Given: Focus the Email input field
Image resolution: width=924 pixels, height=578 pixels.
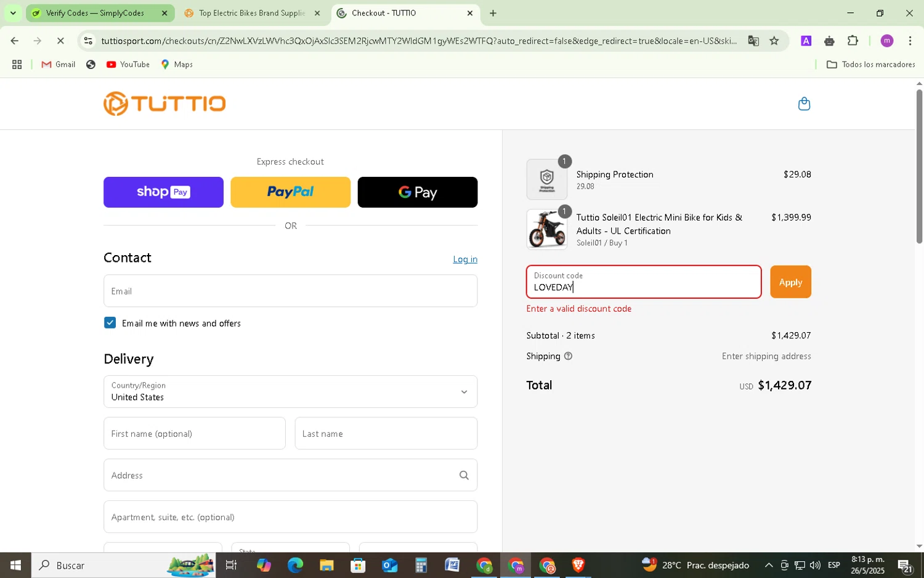Looking at the screenshot, I should [x=290, y=291].
